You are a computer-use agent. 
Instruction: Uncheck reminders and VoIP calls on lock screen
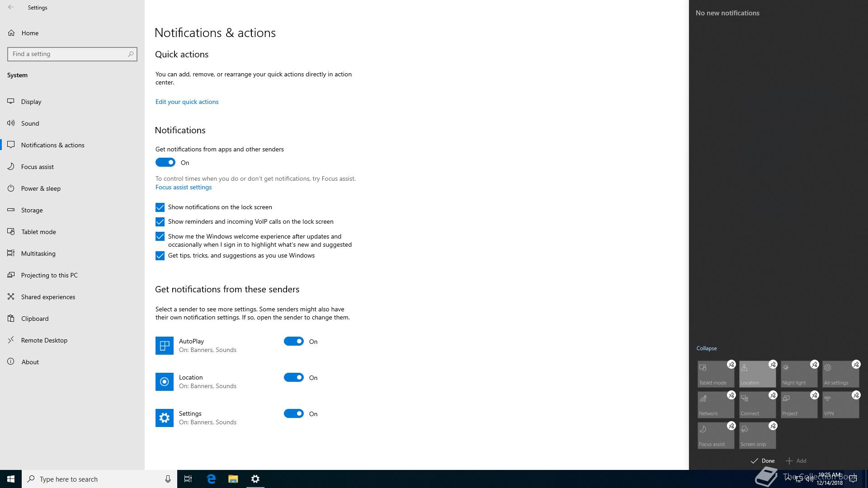point(160,222)
